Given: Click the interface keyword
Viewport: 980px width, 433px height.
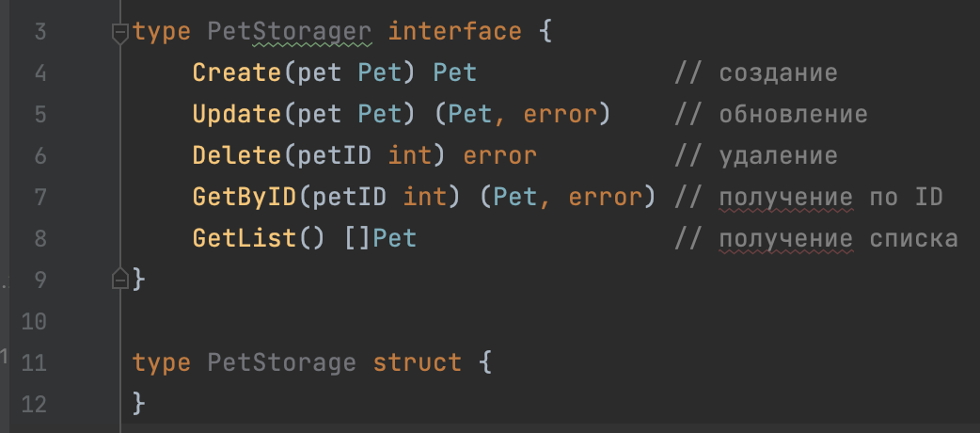Looking at the screenshot, I should tap(454, 32).
